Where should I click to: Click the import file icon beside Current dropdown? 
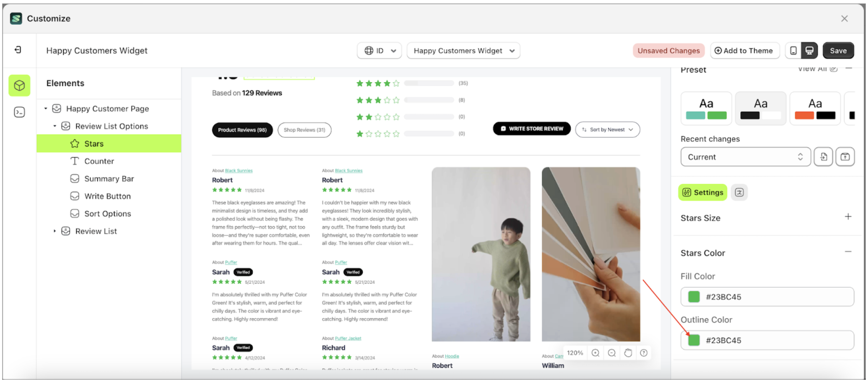coord(824,157)
